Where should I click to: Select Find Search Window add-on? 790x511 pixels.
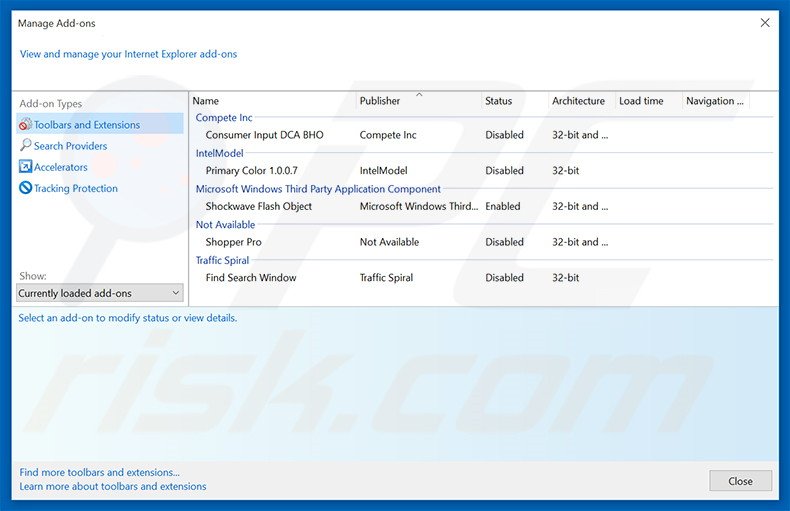[251, 278]
